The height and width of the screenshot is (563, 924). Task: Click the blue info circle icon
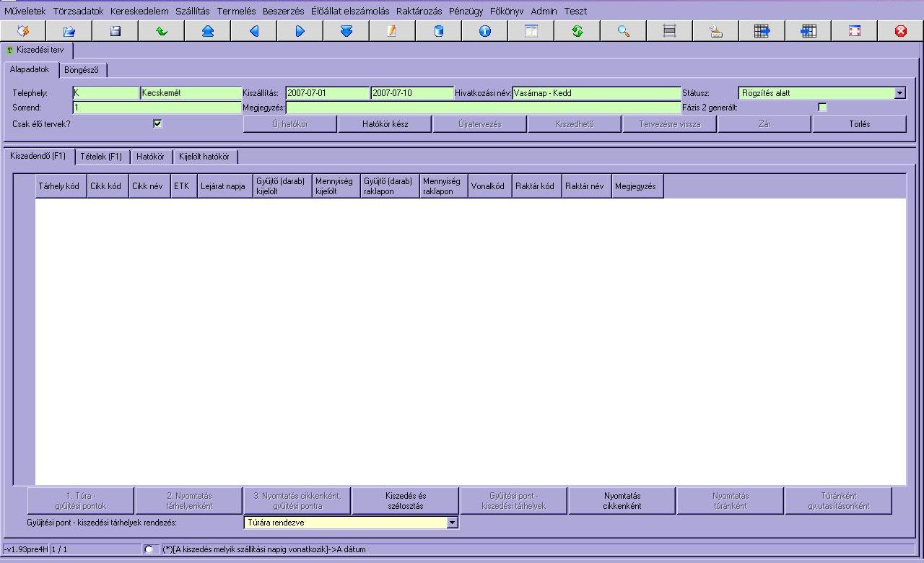(x=485, y=31)
